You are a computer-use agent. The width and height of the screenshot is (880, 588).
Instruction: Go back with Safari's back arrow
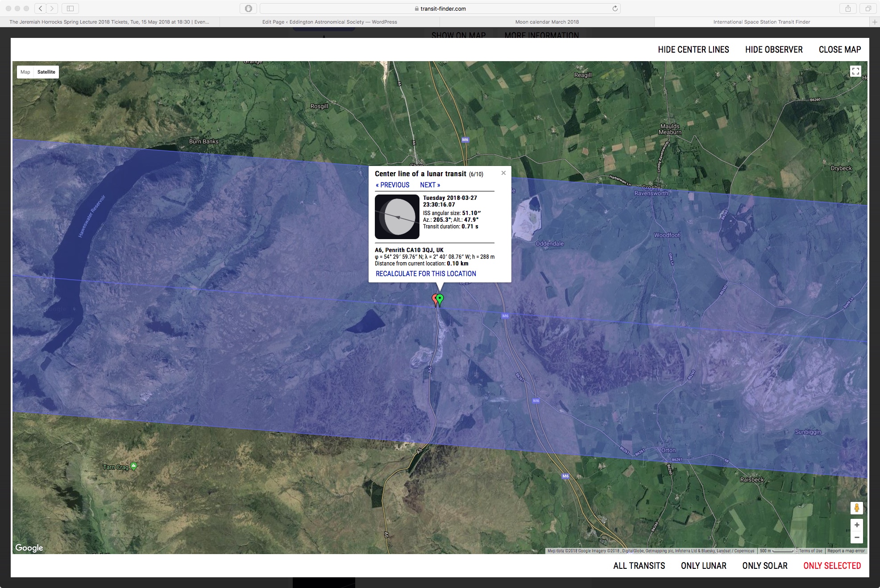click(x=41, y=8)
